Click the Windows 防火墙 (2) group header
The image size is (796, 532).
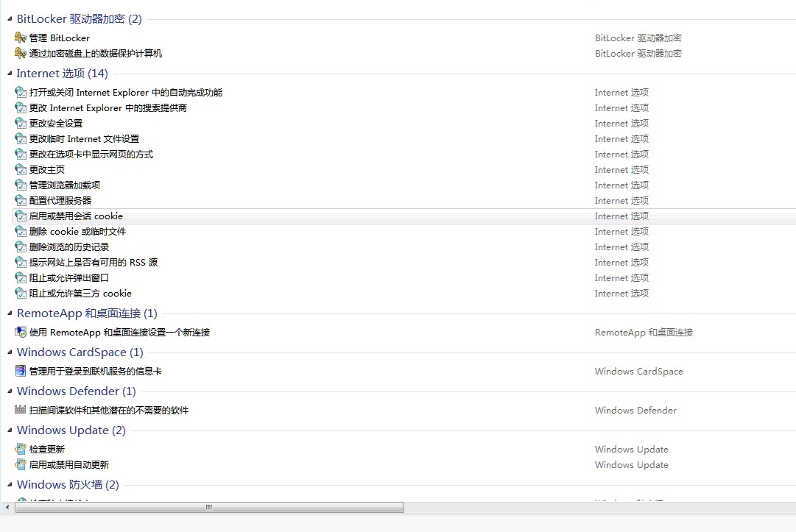[68, 484]
